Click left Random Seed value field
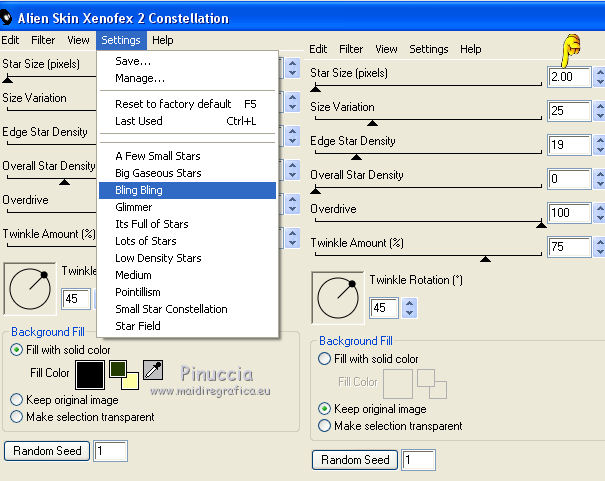This screenshot has height=481, width=605. 110,451
